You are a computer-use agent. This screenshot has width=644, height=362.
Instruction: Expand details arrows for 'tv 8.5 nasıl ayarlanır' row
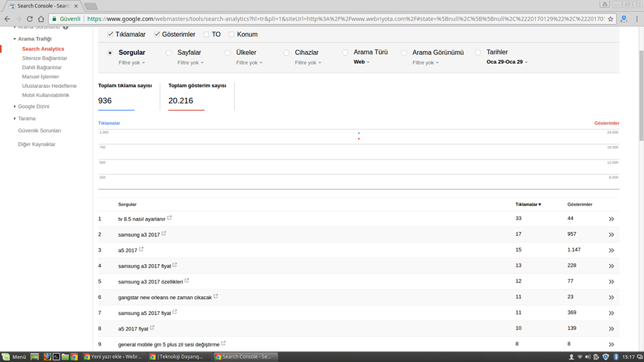pos(611,219)
